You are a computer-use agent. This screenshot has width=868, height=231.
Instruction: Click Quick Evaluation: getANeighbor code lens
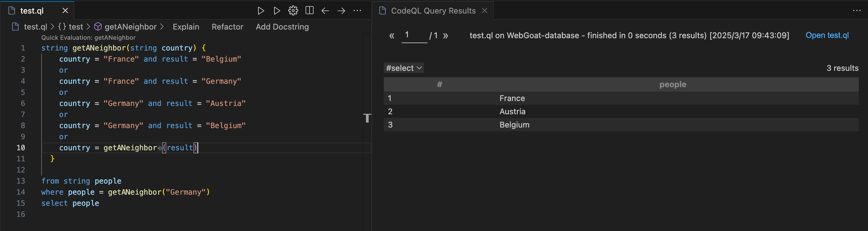(88, 37)
